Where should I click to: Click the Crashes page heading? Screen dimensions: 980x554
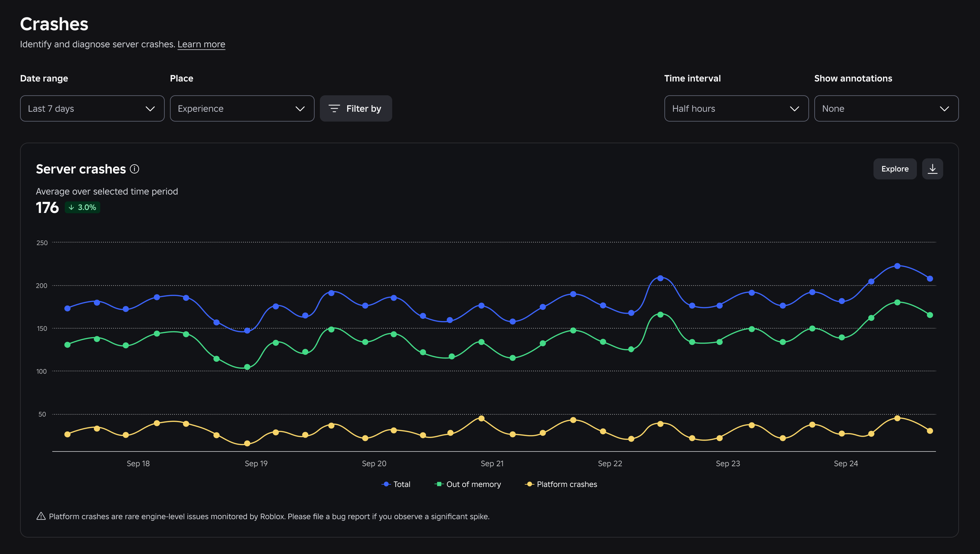pyautogui.click(x=54, y=24)
